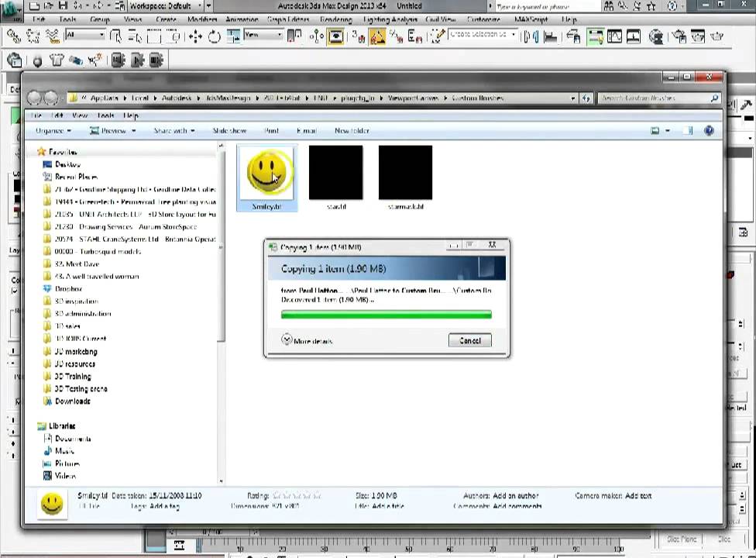Click the New Scene icon in quick access toolbar
Screen dimensions: 756x558
tap(34, 5)
